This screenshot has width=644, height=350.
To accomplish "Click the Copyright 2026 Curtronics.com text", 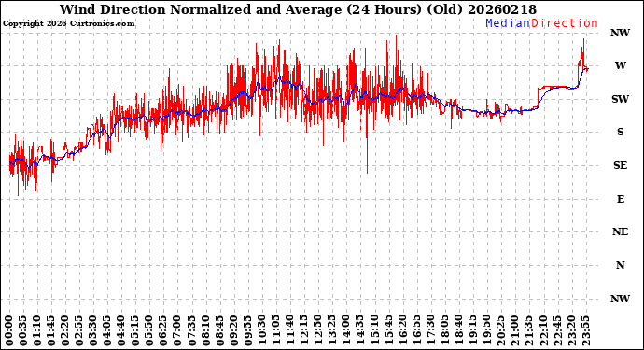I will (x=68, y=24).
